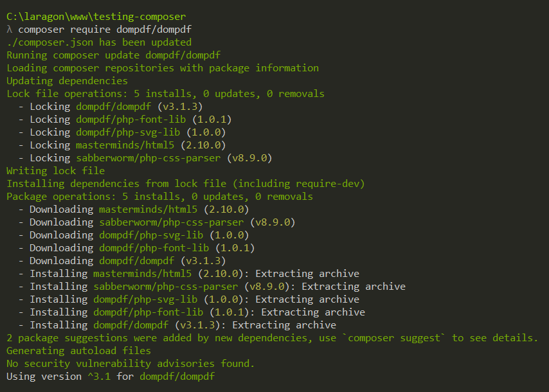The image size is (549, 392).
Task: Click 'Loading composer repositories with package information' line
Action: (x=162, y=68)
